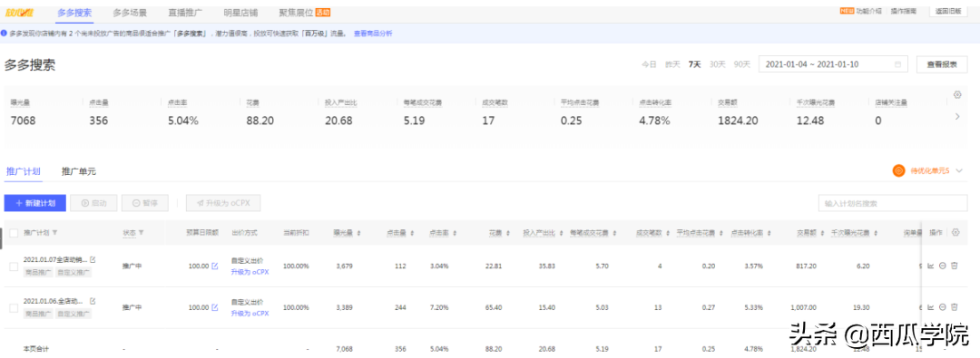The height and width of the screenshot is (358, 980).
Task: Pause the 2021.01.06 plan via minus-circle icon
Action: pos(943,306)
